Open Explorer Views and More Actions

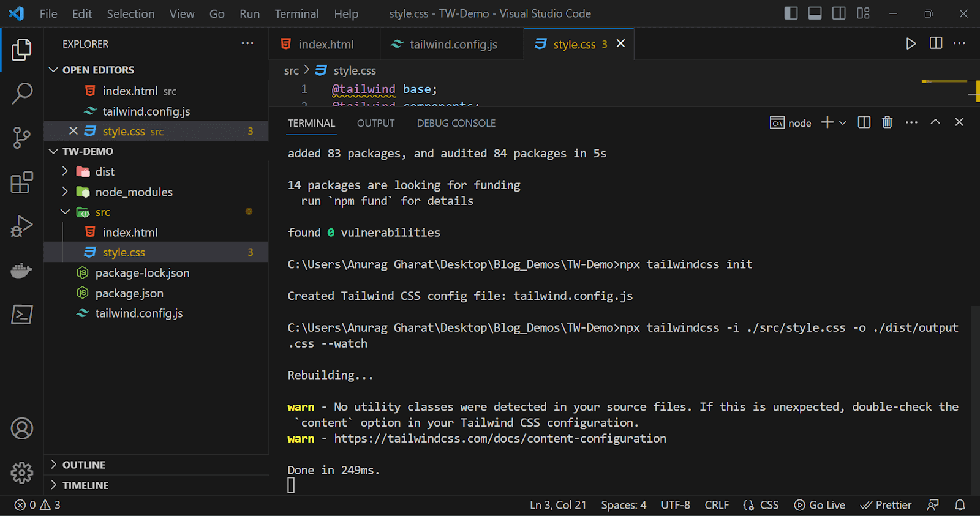[247, 43]
